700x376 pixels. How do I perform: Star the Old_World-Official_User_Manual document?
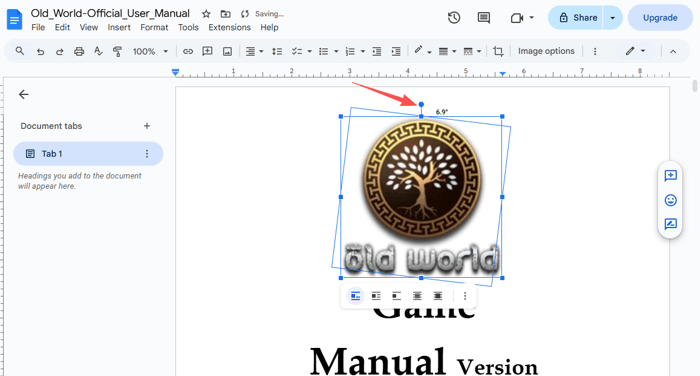click(x=206, y=14)
